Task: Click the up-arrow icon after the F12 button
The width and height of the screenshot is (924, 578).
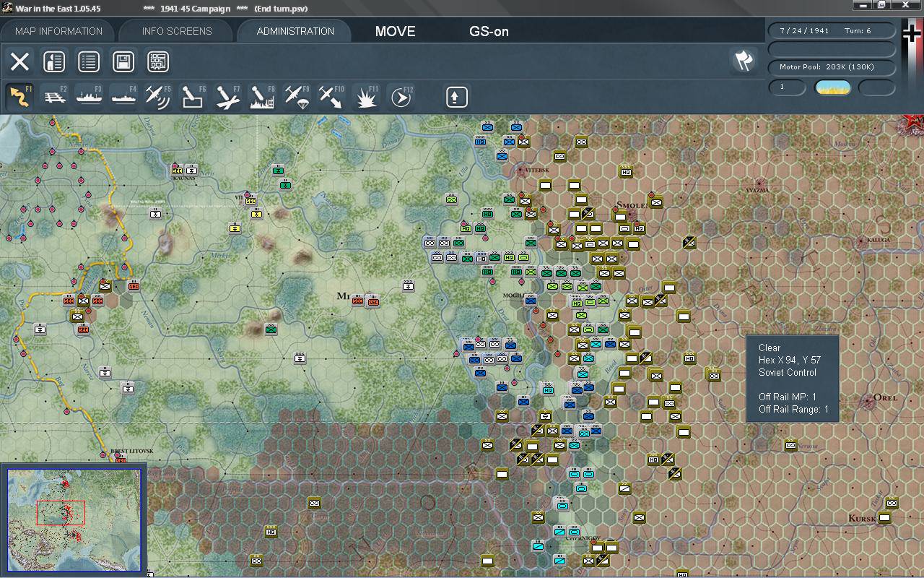Action: [x=456, y=97]
